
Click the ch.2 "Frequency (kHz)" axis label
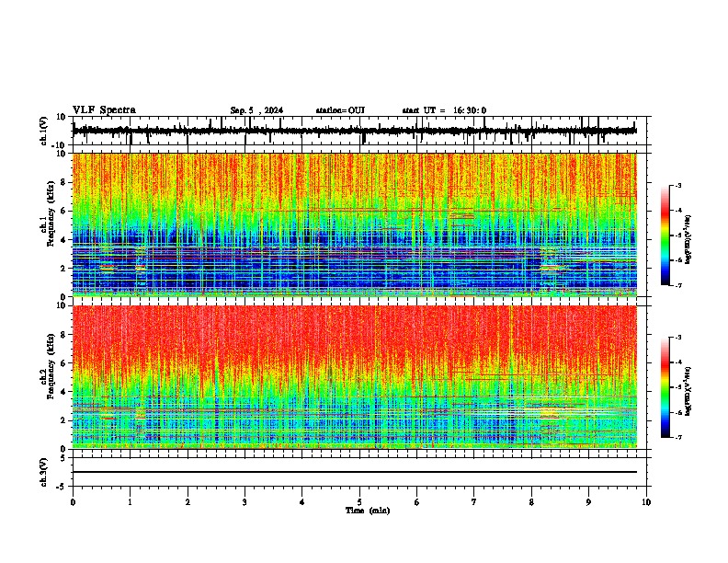(51, 366)
